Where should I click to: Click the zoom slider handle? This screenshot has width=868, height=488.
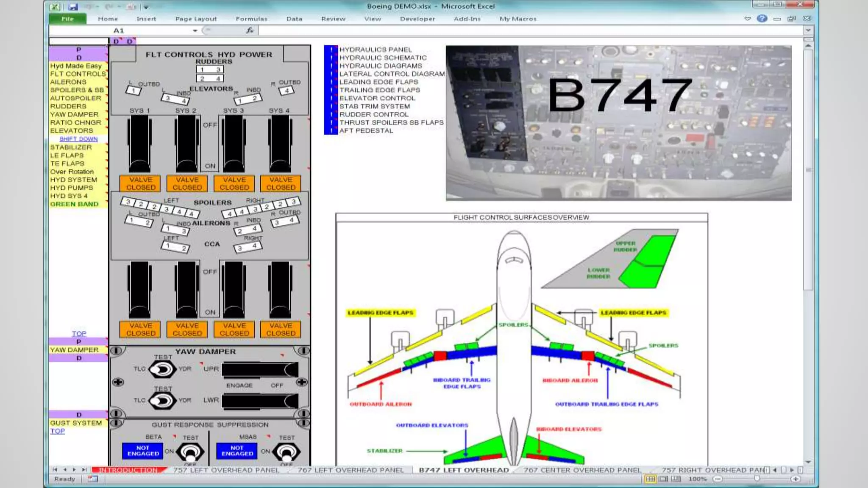pyautogui.click(x=757, y=479)
